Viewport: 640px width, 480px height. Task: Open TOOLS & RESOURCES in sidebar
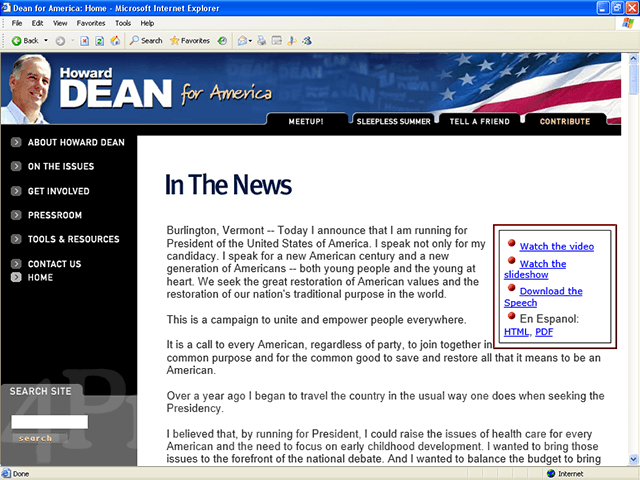tap(73, 239)
